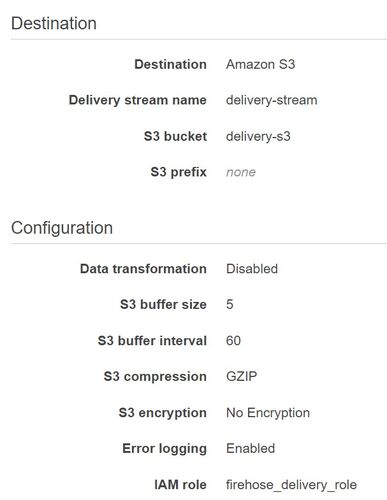387x500 pixels.
Task: Click the Data transformation Disabled value
Action: click(x=252, y=269)
